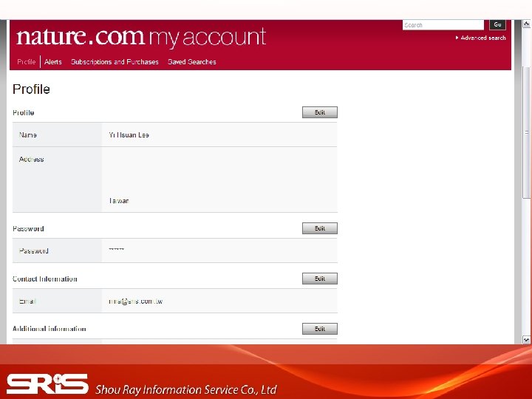Click the Password section heading beside Edit
Image resolution: width=532 pixels, height=399 pixels.
click(28, 228)
